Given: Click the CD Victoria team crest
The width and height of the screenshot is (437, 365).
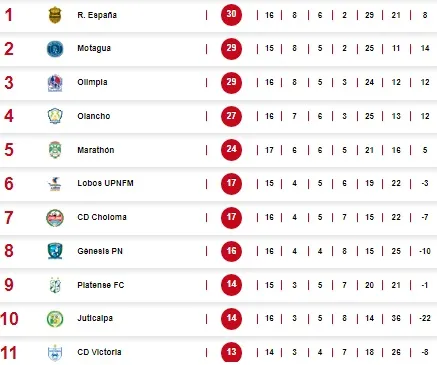Looking at the screenshot, I should coord(55,353).
